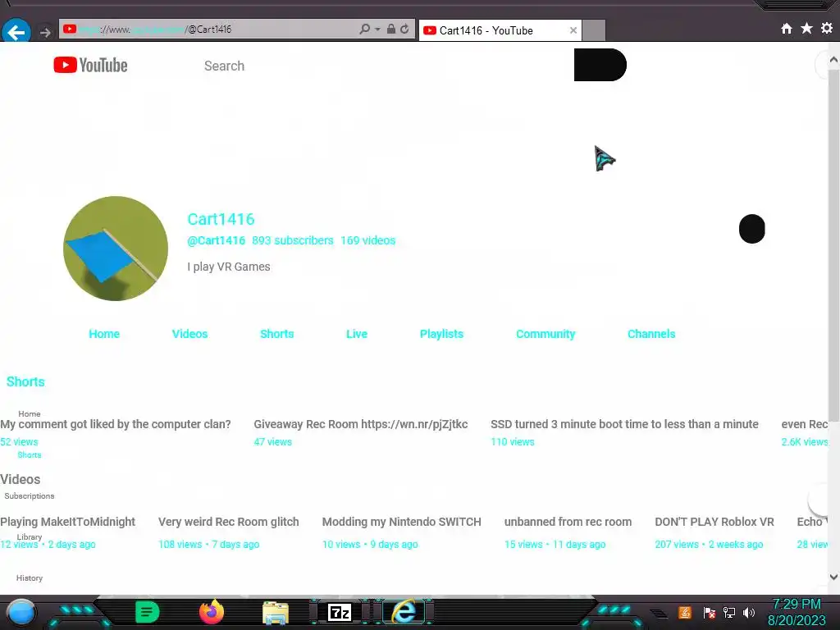Screen dimensions: 840x630
Task: Open video Very weird Rec Room glitch
Action: pyautogui.click(x=229, y=522)
